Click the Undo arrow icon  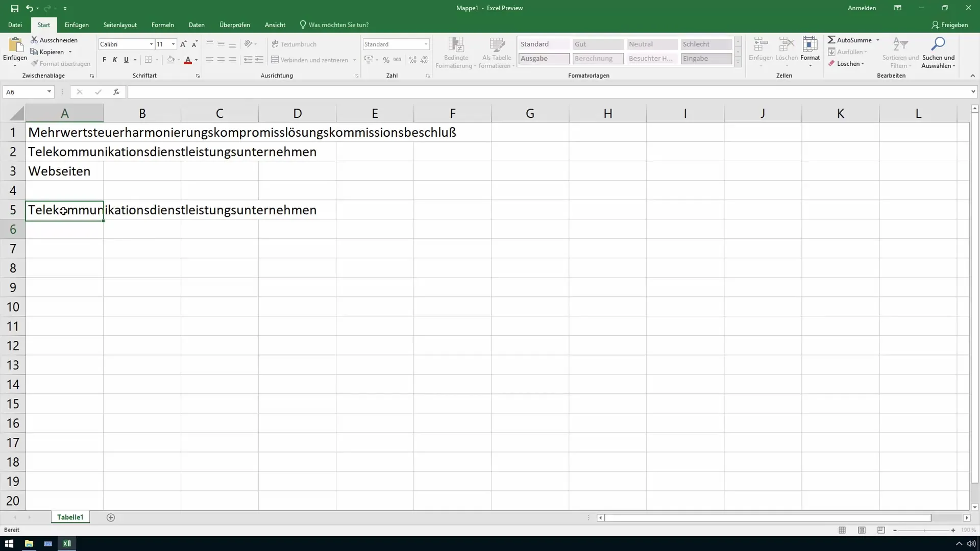(29, 8)
